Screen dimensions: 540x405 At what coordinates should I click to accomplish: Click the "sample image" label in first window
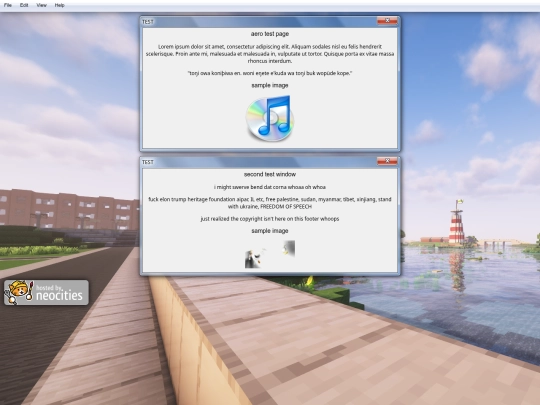coord(270,85)
